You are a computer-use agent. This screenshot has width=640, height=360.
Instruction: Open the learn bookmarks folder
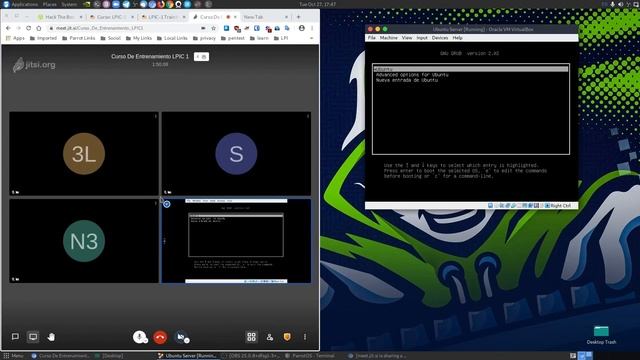259,38
